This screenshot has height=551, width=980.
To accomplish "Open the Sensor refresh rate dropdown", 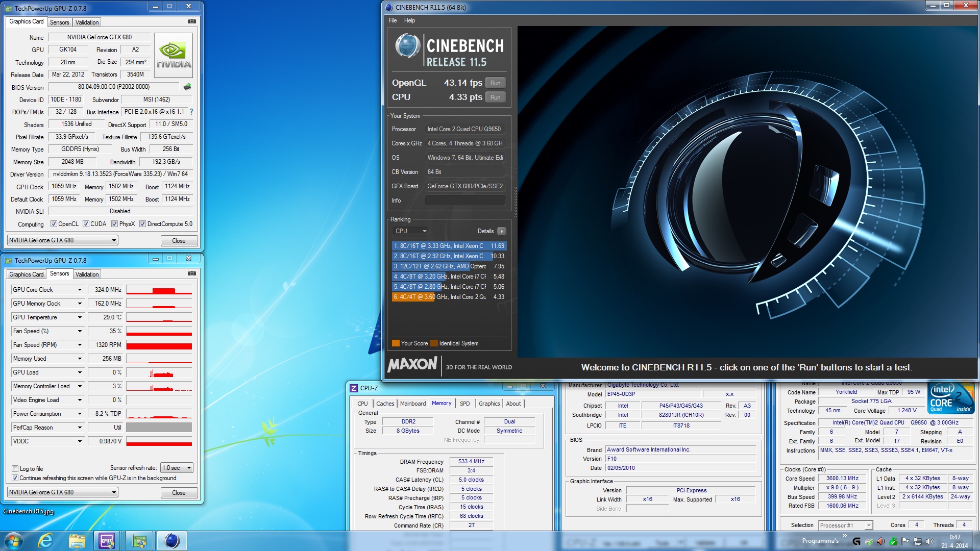I will tap(177, 468).
